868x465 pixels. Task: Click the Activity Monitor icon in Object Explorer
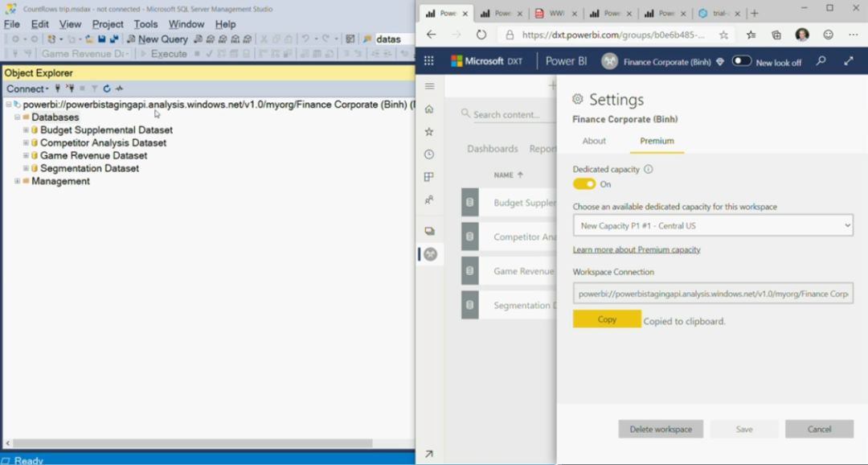(119, 88)
